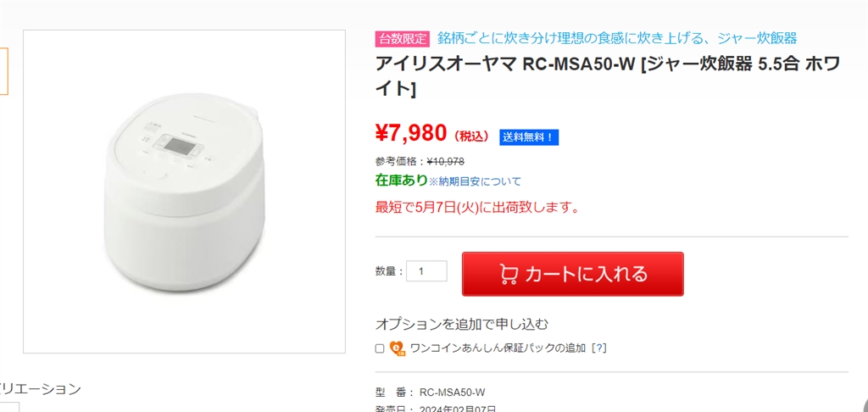Click the ワンコインあんしん保証パックの追加 label

[498, 348]
